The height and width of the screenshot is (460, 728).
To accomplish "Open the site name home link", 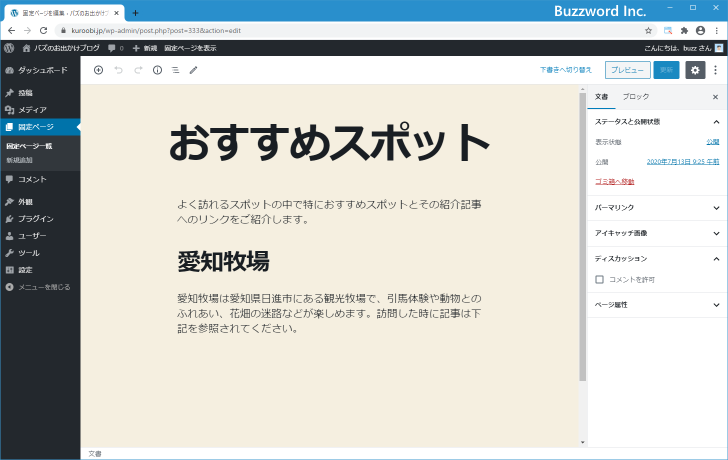I will tap(61, 48).
